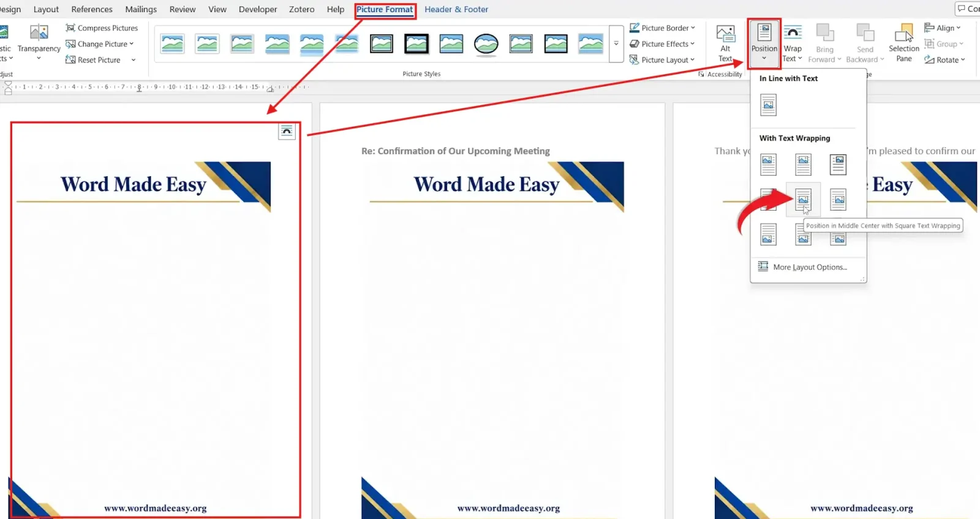Click the Bring Forward button
The width and height of the screenshot is (980, 519).
(x=824, y=43)
